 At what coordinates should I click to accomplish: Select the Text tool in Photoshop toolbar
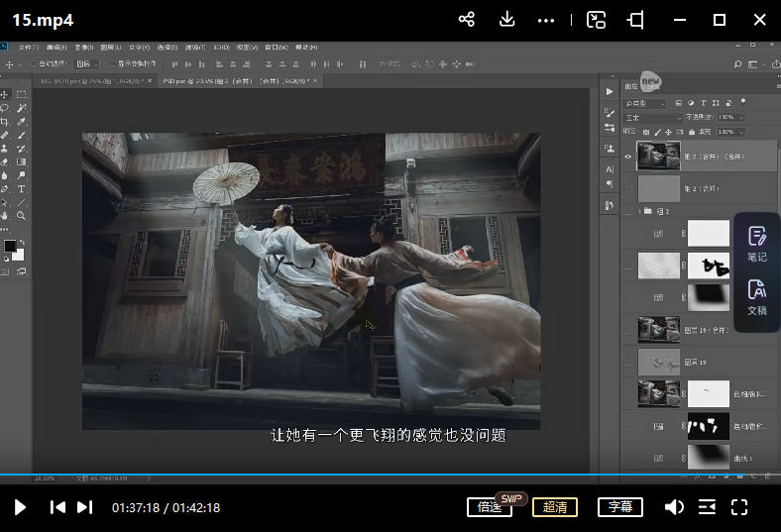coord(21,188)
